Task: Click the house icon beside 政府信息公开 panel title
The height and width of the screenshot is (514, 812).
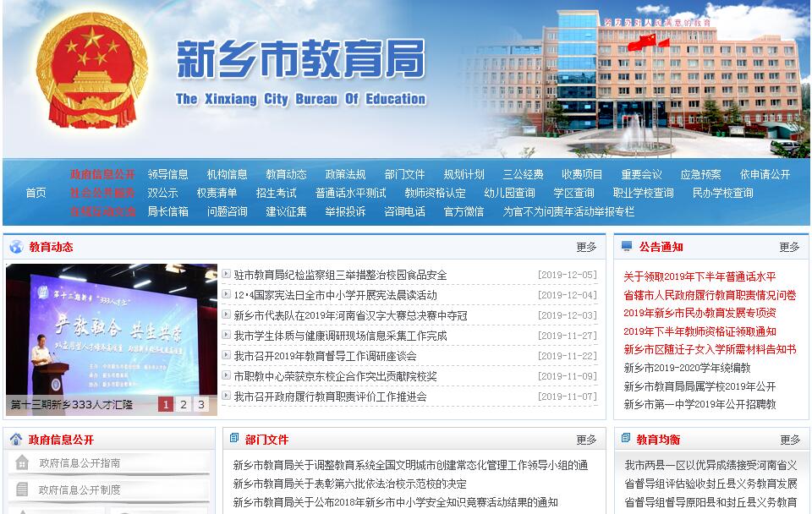Action: (x=16, y=440)
